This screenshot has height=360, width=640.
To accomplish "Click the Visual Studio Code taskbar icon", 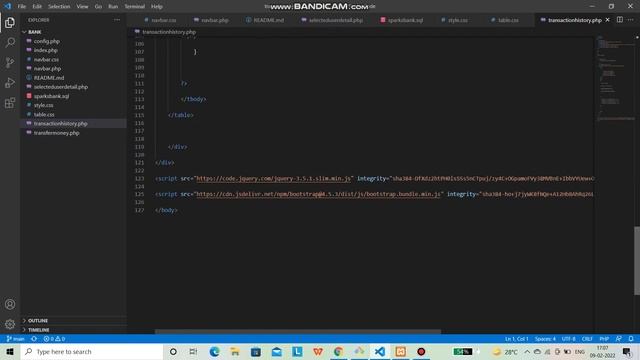I will [380, 351].
